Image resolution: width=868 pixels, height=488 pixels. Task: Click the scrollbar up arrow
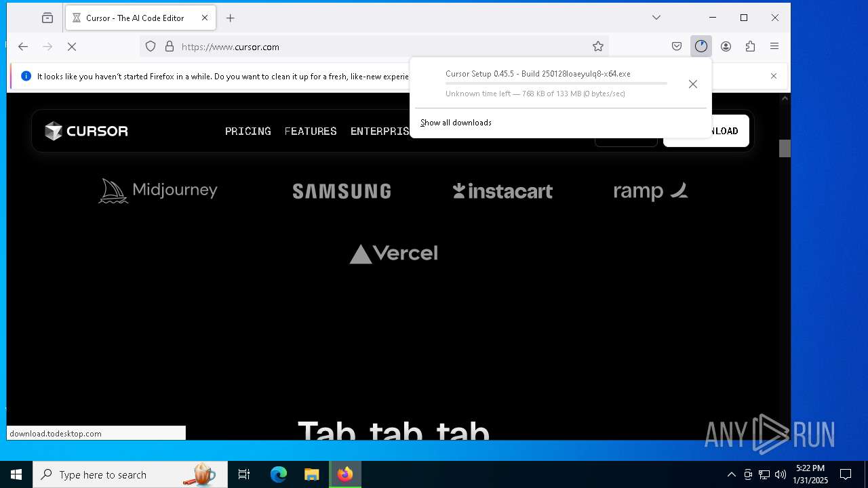tap(785, 98)
